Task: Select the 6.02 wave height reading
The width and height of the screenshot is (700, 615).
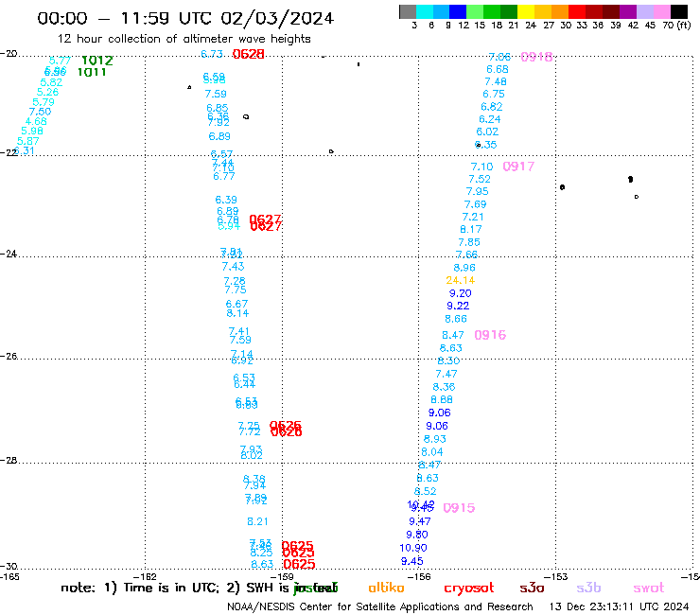Action: coord(487,132)
